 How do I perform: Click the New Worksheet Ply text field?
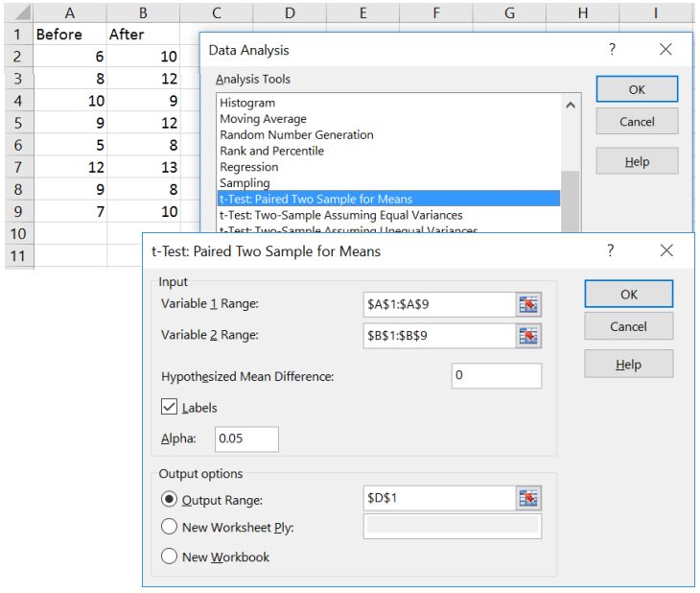[453, 527]
